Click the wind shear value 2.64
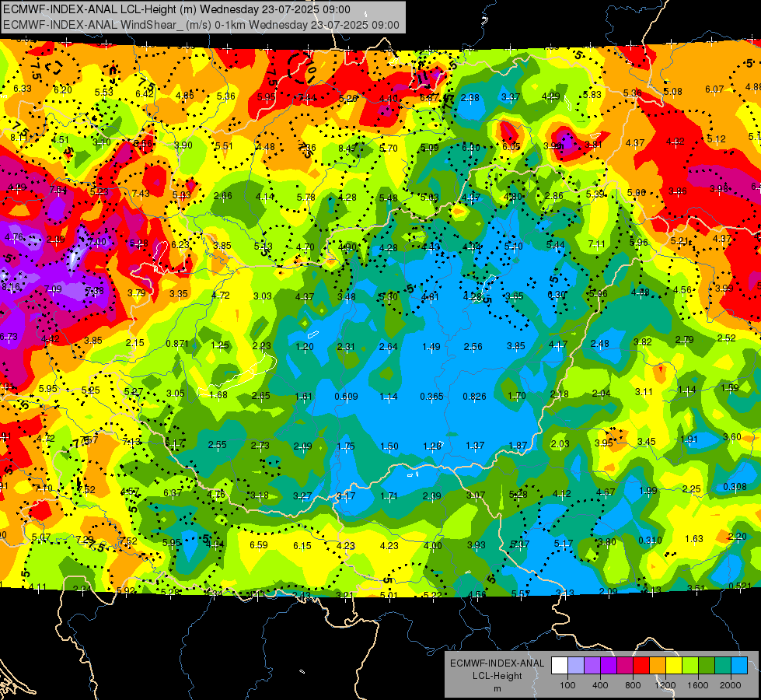 click(388, 347)
